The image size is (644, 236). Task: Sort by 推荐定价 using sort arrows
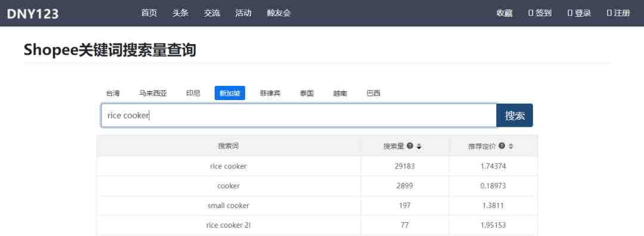click(x=511, y=146)
